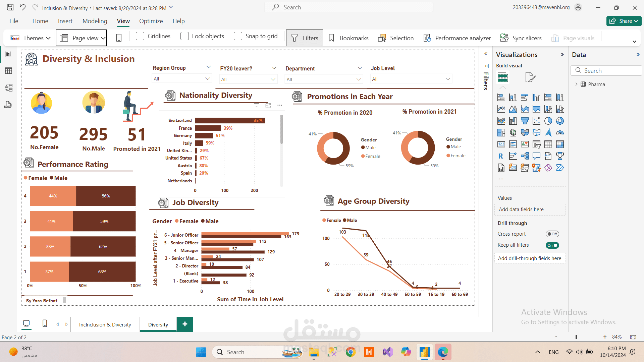Select the pie chart visualization icon
This screenshot has width=644, height=362.
tap(548, 121)
